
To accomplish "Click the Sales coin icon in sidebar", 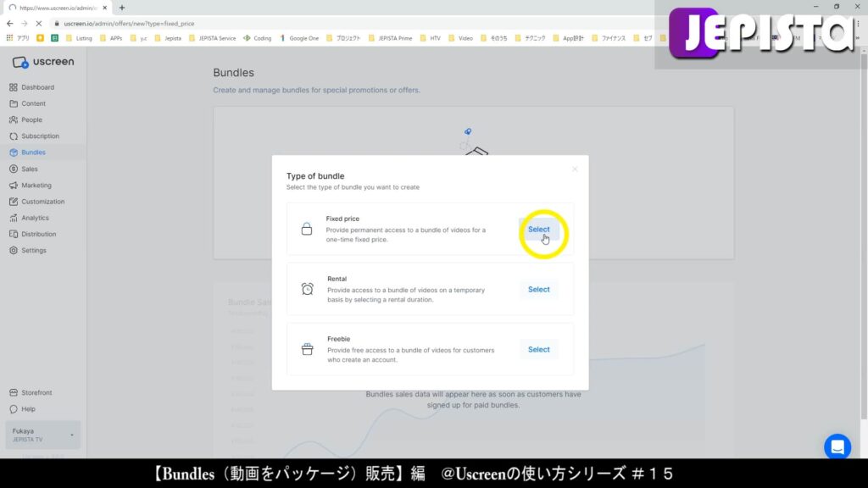I will (14, 169).
